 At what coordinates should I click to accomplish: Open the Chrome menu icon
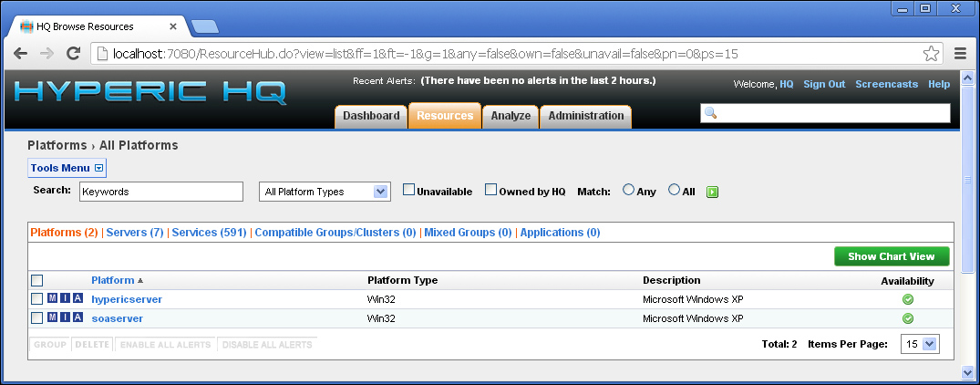click(x=960, y=54)
